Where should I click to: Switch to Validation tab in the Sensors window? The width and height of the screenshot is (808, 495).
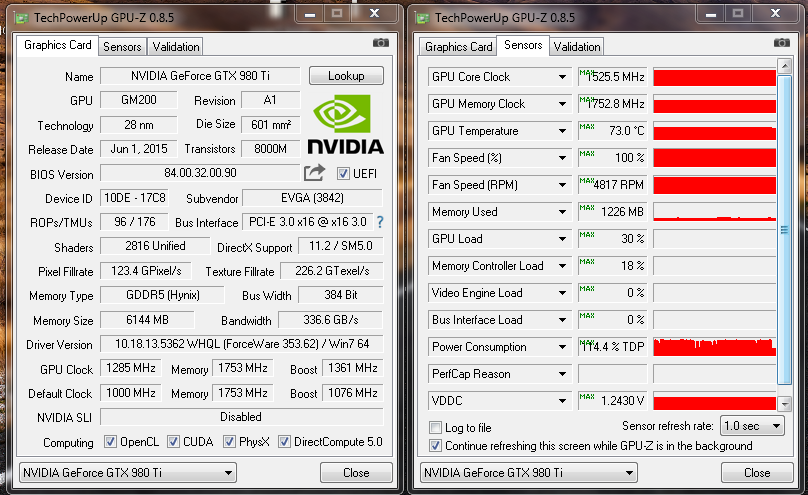577,47
